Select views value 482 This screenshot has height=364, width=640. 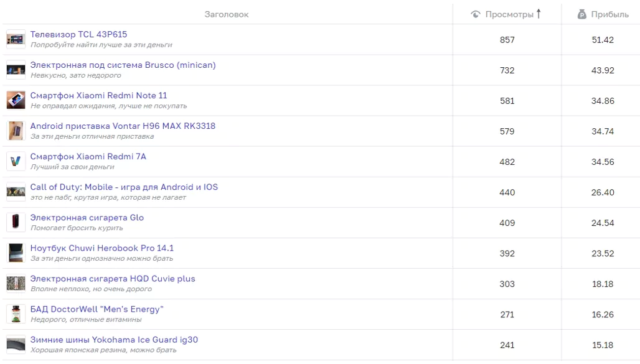click(507, 162)
